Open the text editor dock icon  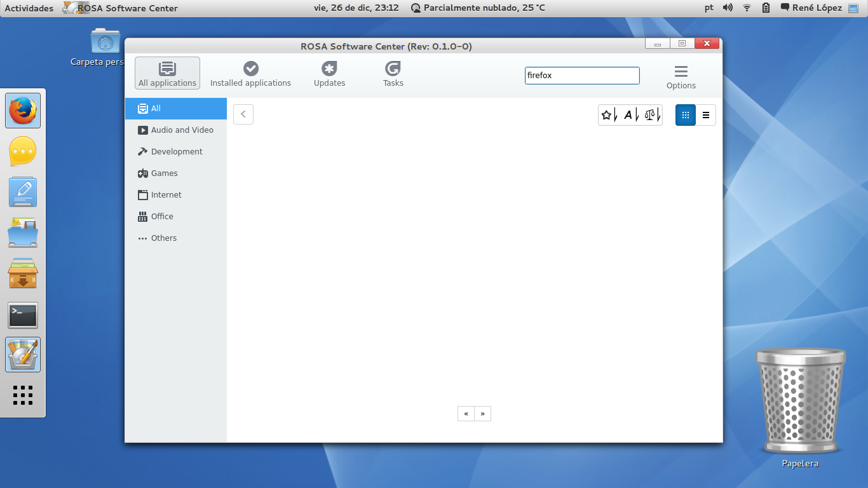coord(23,192)
